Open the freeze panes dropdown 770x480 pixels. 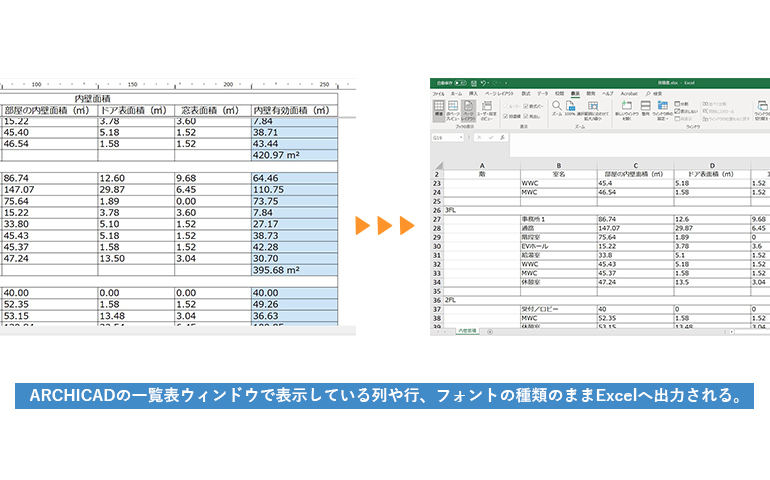coord(662,110)
